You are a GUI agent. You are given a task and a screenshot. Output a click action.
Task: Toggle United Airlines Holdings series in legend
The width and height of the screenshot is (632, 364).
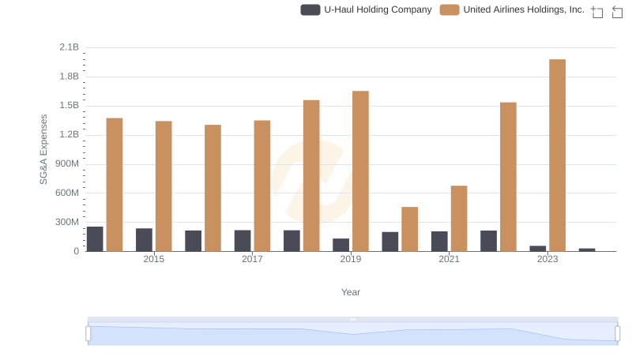tap(523, 9)
